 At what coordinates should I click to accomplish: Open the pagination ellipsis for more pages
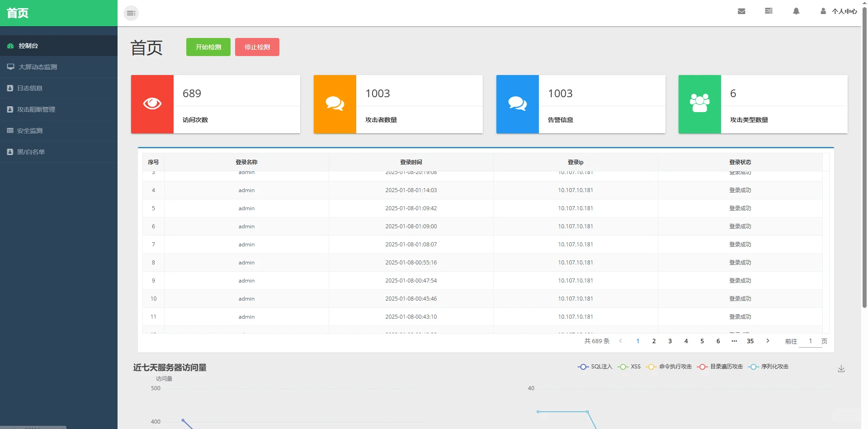(734, 341)
